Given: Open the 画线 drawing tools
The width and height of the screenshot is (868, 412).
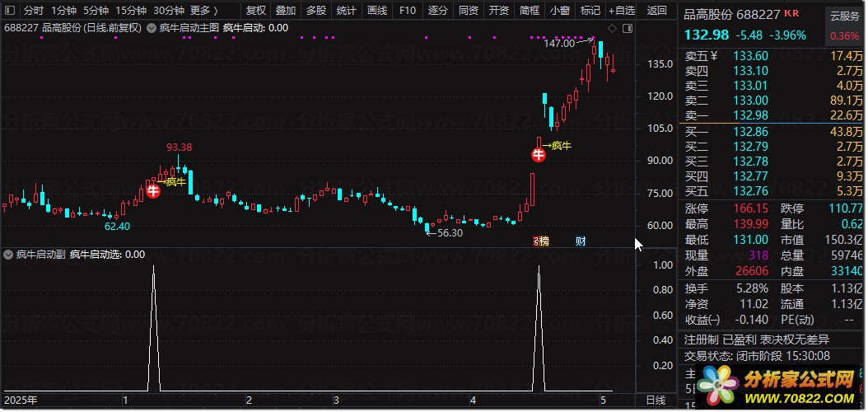Looking at the screenshot, I should [377, 10].
